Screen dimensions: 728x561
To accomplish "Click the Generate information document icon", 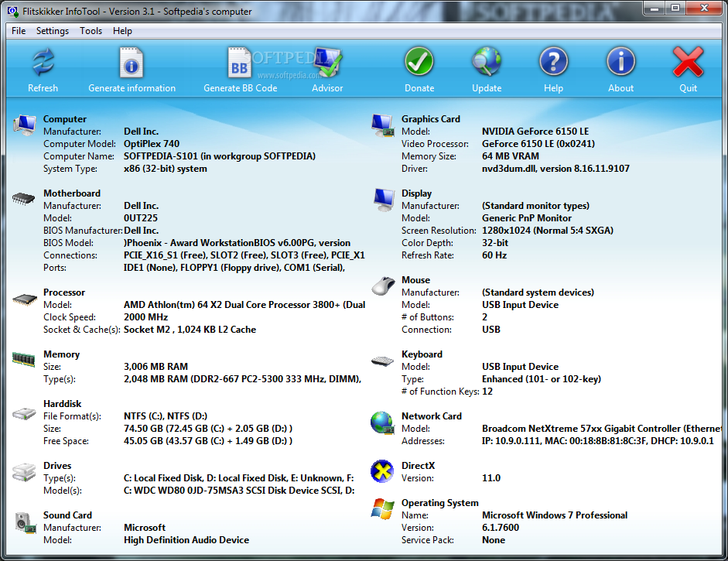I will (132, 62).
